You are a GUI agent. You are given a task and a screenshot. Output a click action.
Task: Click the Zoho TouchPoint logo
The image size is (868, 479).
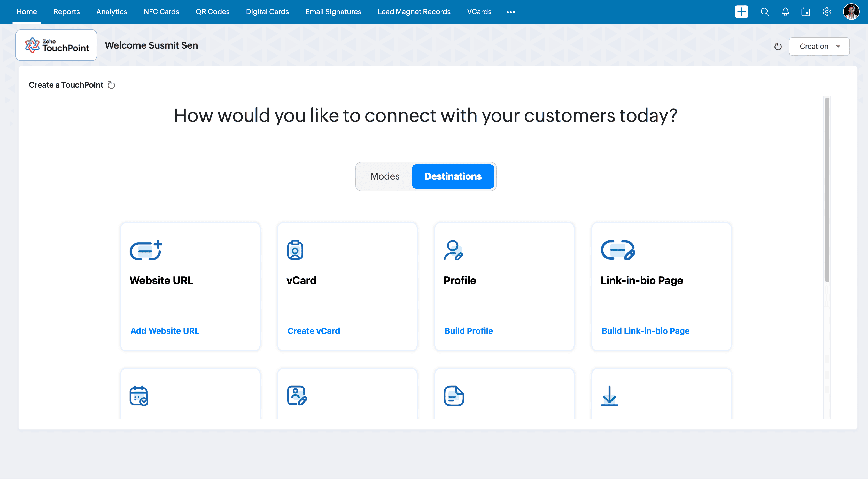pos(56,45)
